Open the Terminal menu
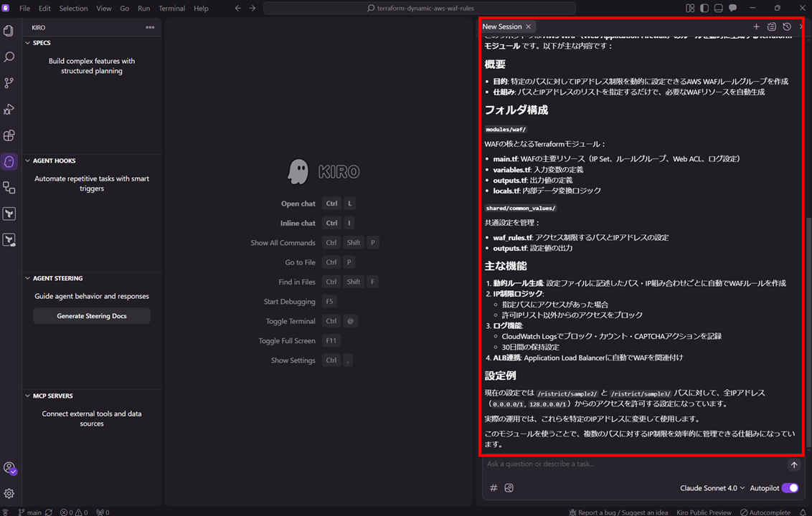The width and height of the screenshot is (812, 516). click(x=171, y=9)
